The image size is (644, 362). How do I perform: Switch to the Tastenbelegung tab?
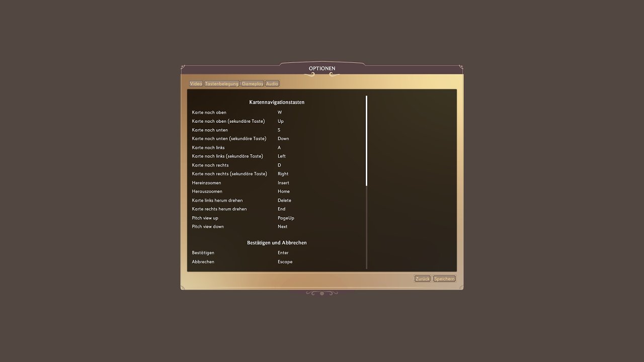click(x=222, y=84)
